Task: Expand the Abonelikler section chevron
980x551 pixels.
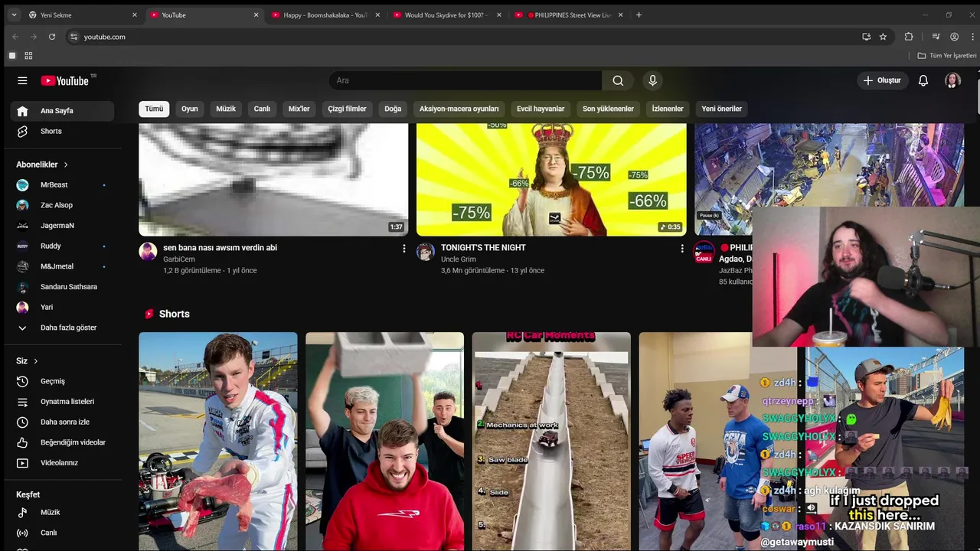Action: (x=66, y=165)
